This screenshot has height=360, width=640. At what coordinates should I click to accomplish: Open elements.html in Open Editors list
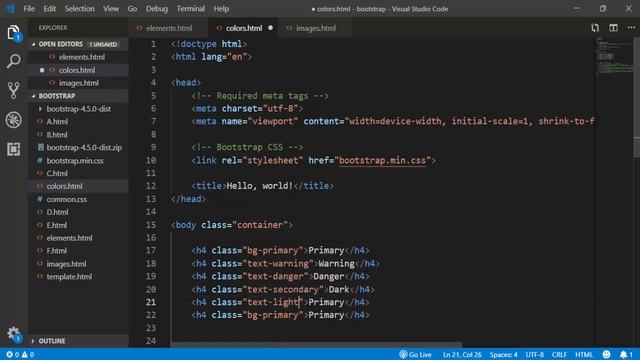(78, 57)
